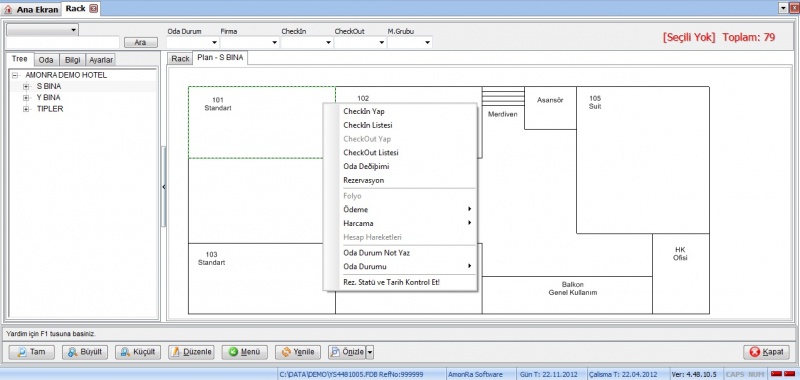Zoom out with the Küçült button
This screenshot has height=380, width=800.
click(x=138, y=352)
